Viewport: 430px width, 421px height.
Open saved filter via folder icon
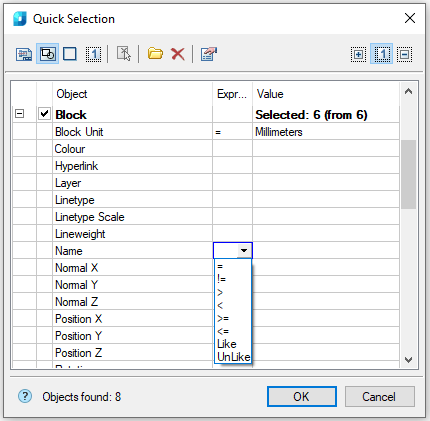[x=155, y=53]
